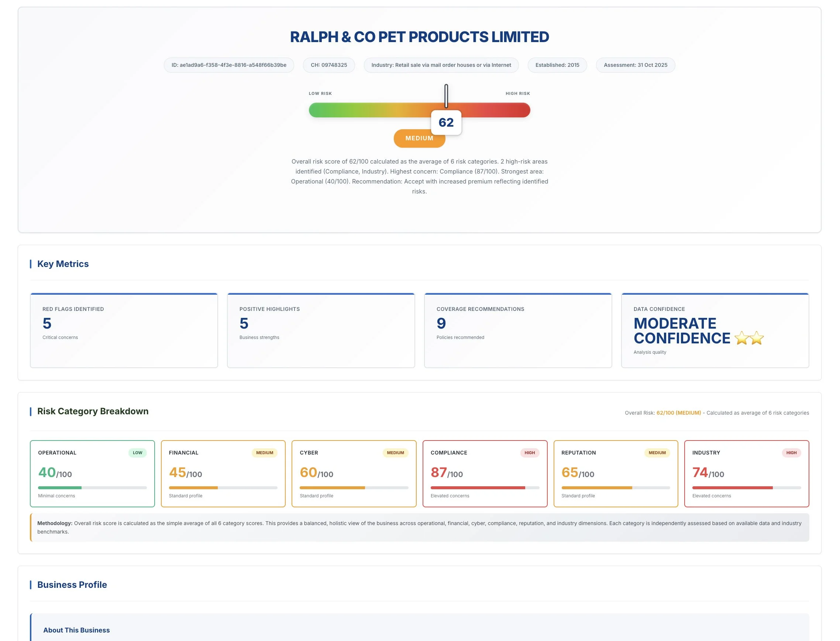
Task: Click the About This Business heading
Action: coord(76,630)
